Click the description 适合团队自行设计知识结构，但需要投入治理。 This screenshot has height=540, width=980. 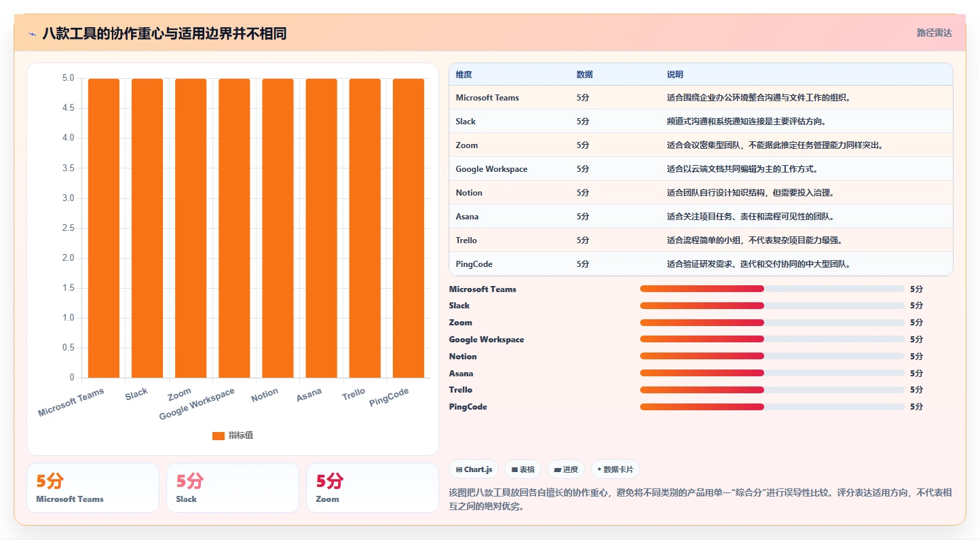[x=751, y=193]
